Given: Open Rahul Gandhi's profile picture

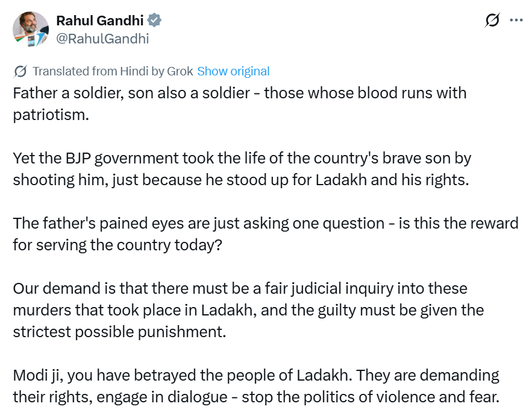Looking at the screenshot, I should click(30, 29).
